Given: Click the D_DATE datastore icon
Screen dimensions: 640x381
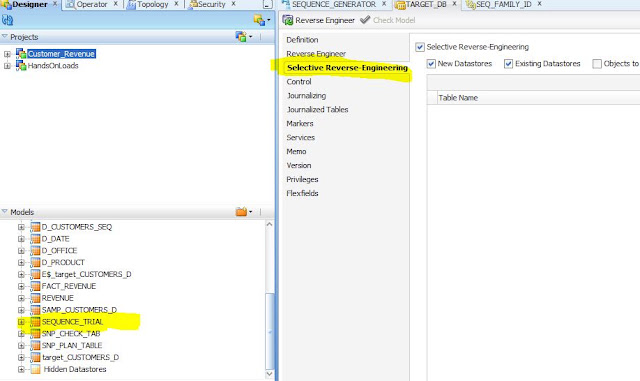Looking at the screenshot, I should click(36, 238).
